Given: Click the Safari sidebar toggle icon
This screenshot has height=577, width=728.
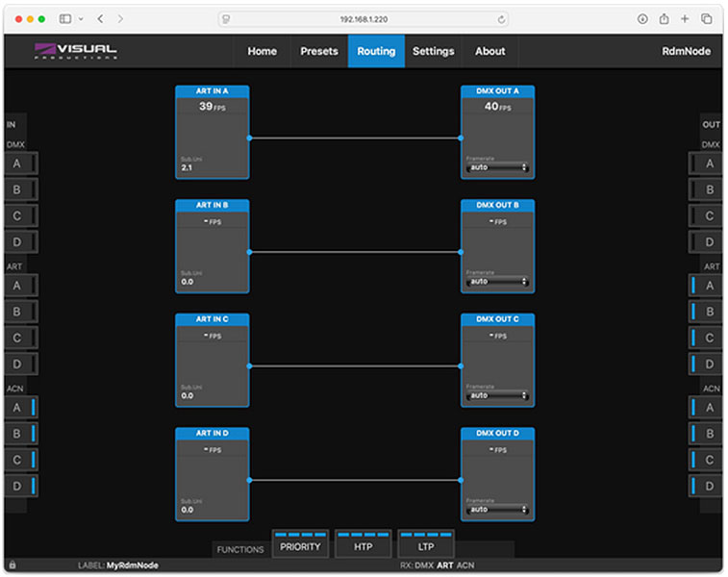Looking at the screenshot, I should [65, 18].
